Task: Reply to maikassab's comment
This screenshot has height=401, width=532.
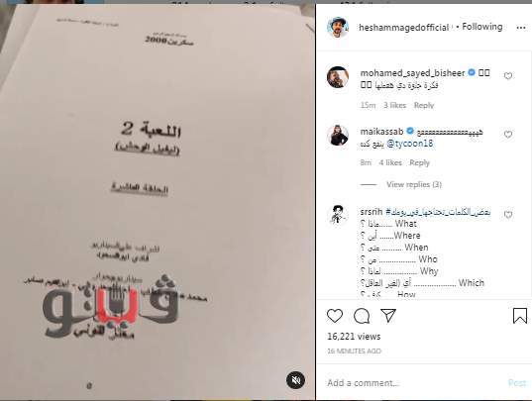Action: coord(419,162)
